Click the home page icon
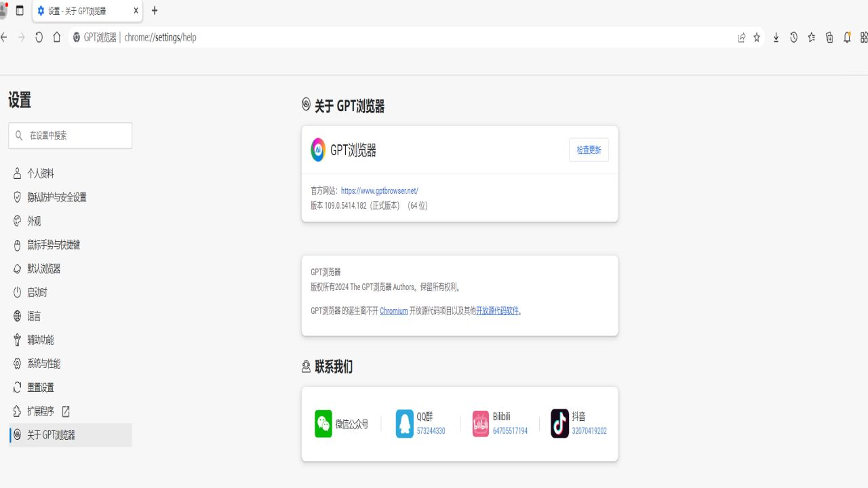This screenshot has height=488, width=868. [56, 37]
